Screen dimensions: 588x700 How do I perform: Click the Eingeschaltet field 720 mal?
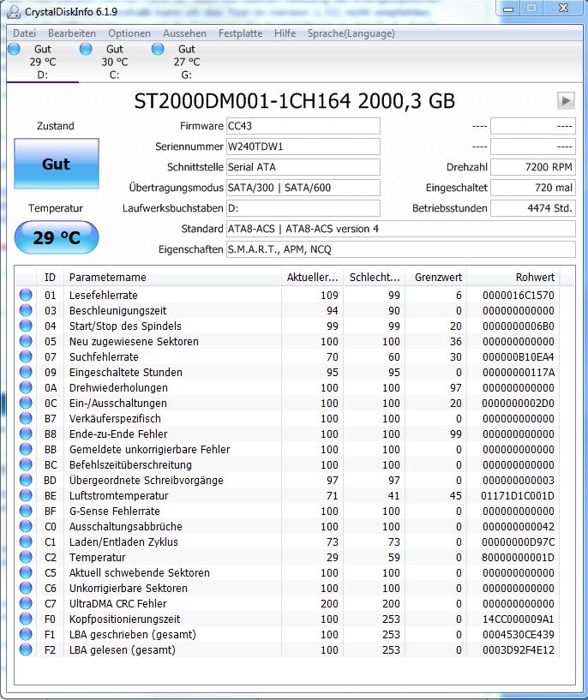[x=533, y=188]
